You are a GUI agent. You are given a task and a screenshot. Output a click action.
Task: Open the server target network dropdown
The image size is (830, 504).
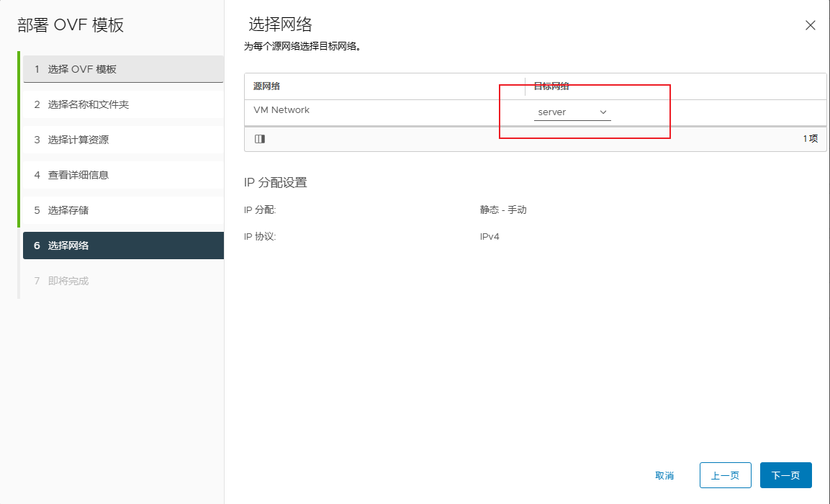point(572,112)
